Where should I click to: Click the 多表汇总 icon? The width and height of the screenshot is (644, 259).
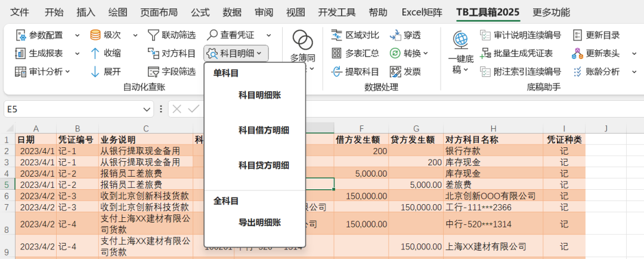[336, 53]
